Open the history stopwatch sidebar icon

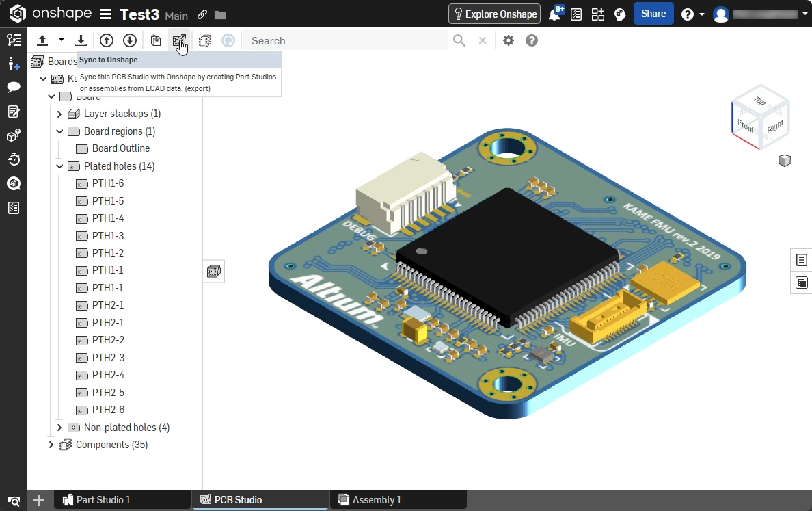coord(14,159)
